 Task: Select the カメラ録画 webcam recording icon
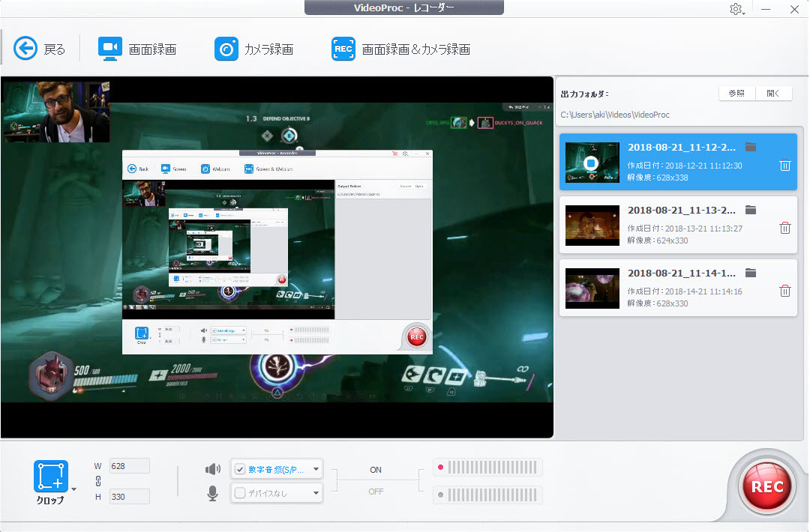coord(226,47)
